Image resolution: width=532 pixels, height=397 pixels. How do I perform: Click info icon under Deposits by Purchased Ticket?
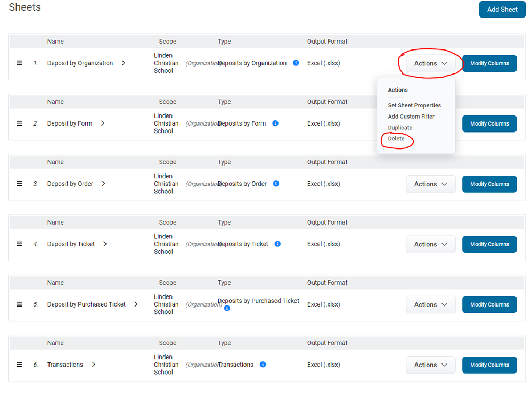coord(227,308)
